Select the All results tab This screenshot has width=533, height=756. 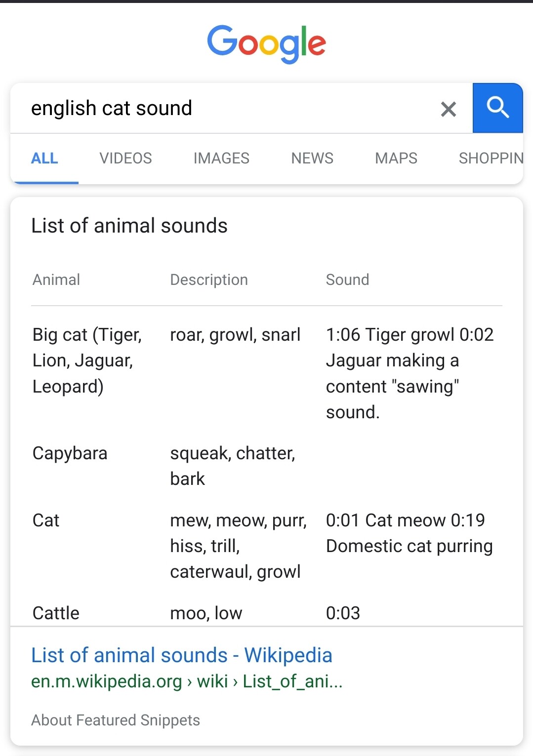coord(44,158)
